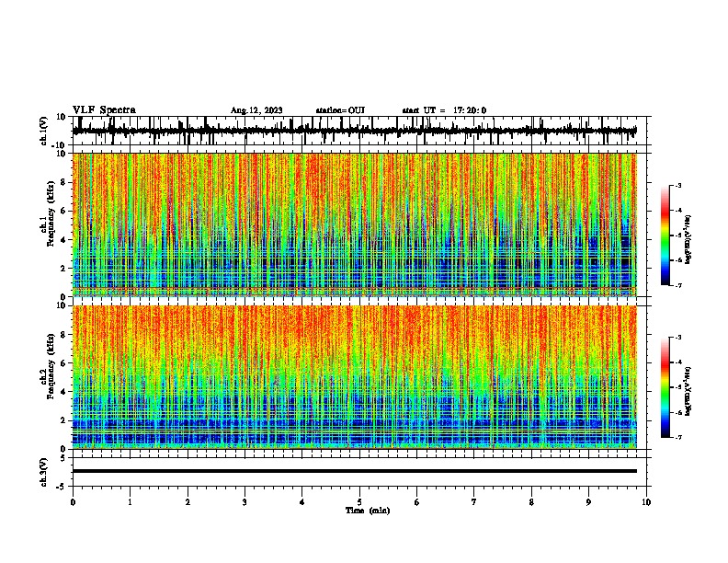Click the time axis tick label "10"
728x563 pixels.
(x=646, y=502)
